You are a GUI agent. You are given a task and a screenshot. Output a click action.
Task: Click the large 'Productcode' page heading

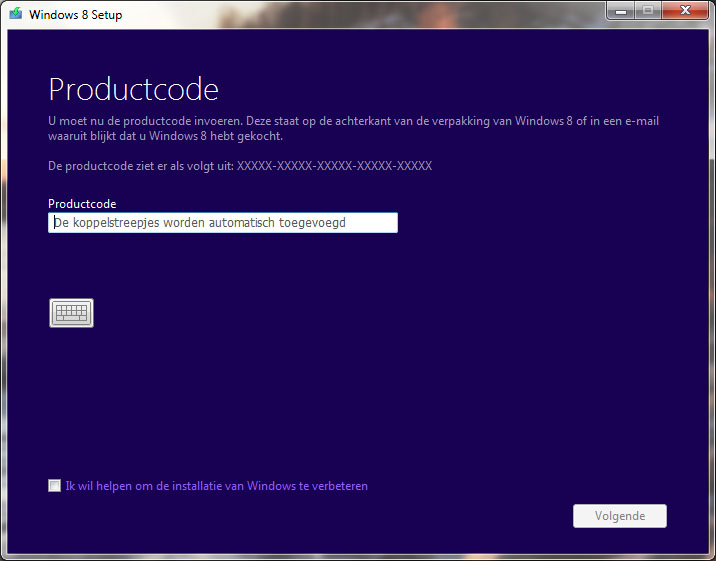[x=133, y=89]
